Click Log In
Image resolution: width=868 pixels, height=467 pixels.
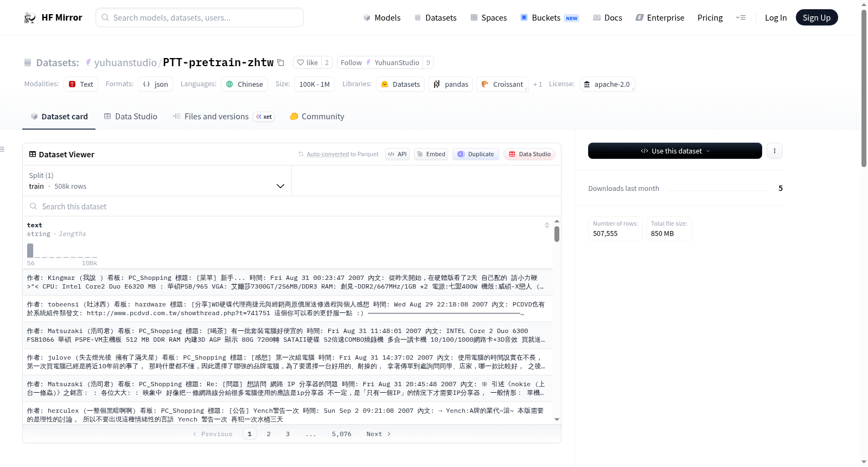(x=776, y=17)
